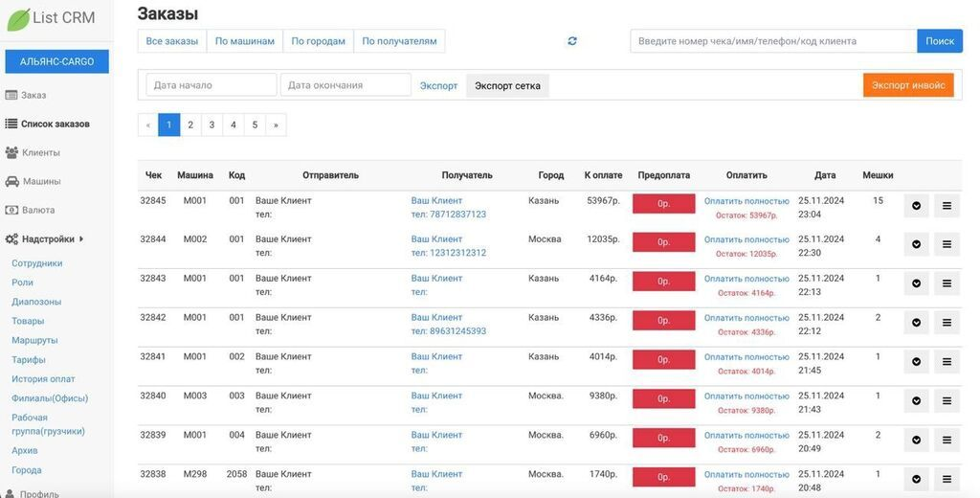Expand the dropdown arrow for order 32841
Image resolution: width=980 pixels, height=498 pixels.
pos(916,362)
